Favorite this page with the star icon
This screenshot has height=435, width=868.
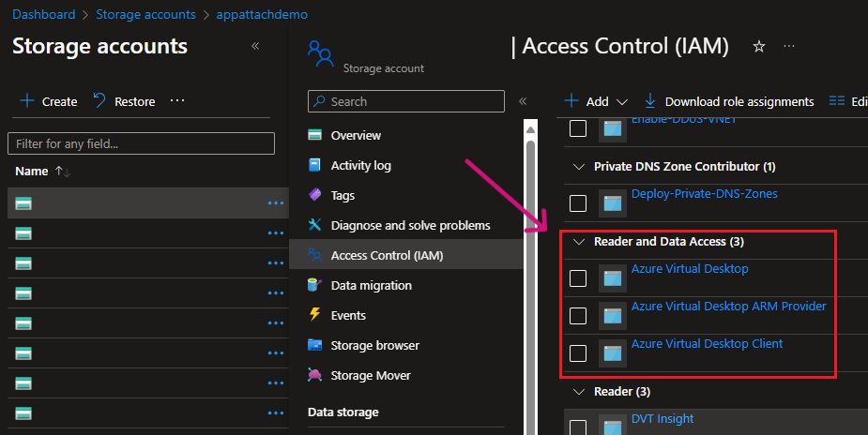(759, 47)
